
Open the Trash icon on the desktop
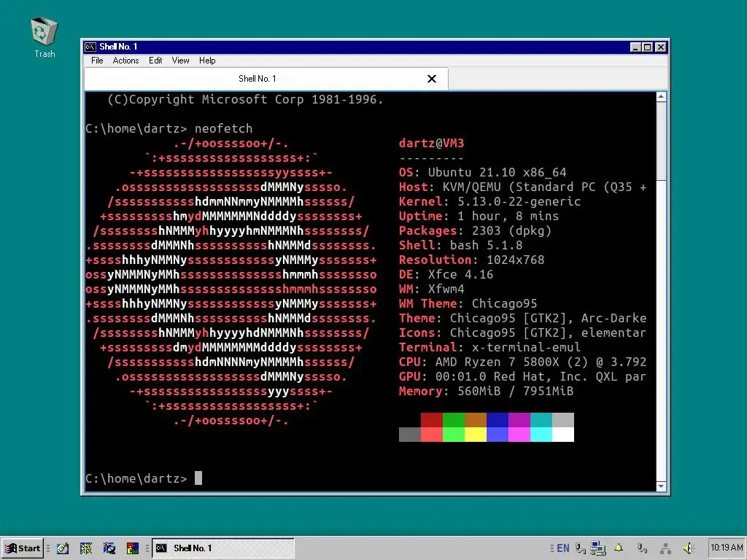click(44, 38)
